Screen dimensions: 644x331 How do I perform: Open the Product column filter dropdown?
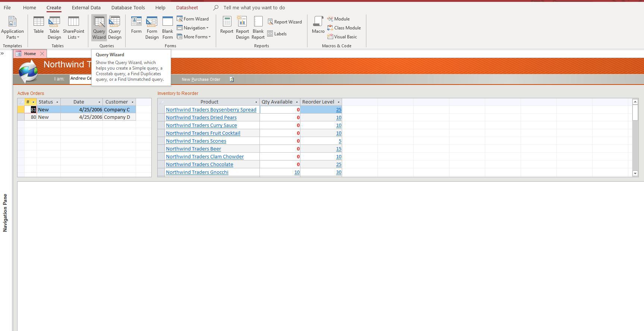[x=256, y=102]
